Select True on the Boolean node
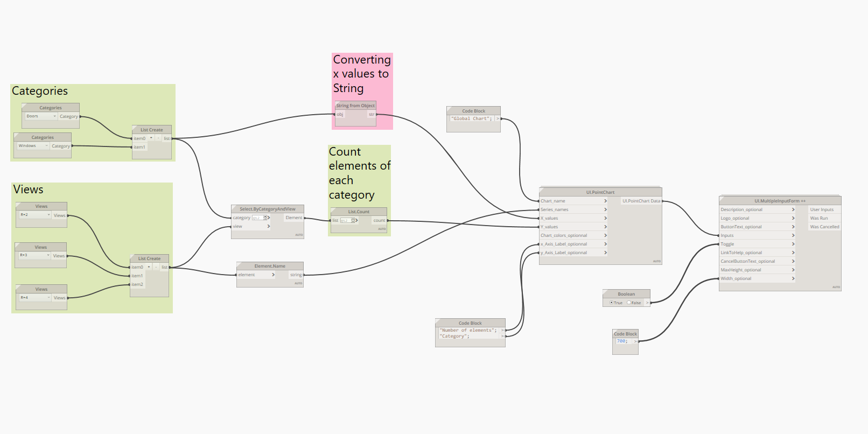 pyautogui.click(x=612, y=303)
